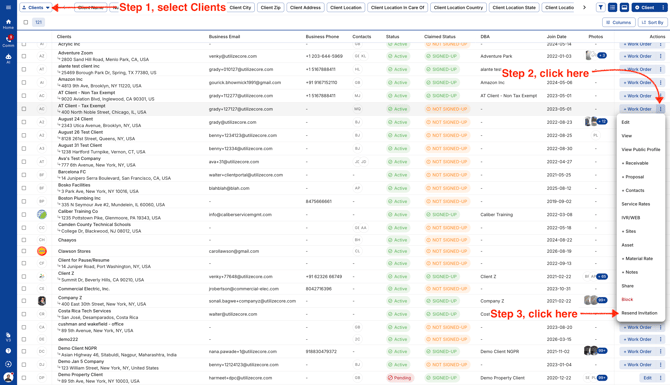The height and width of the screenshot is (385, 670).
Task: Open actions menu for AT Client - Tax Exempt
Action: coord(661,109)
